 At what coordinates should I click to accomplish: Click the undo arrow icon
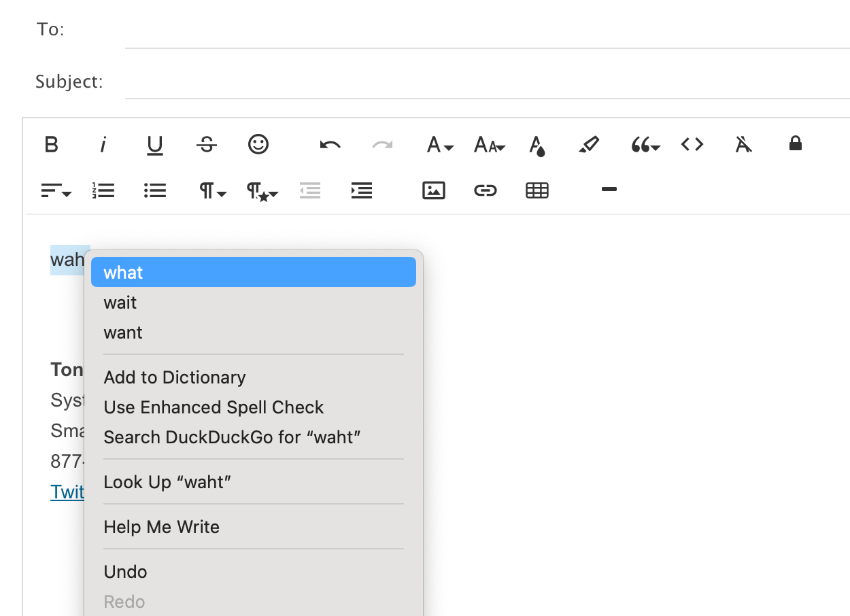coord(330,144)
